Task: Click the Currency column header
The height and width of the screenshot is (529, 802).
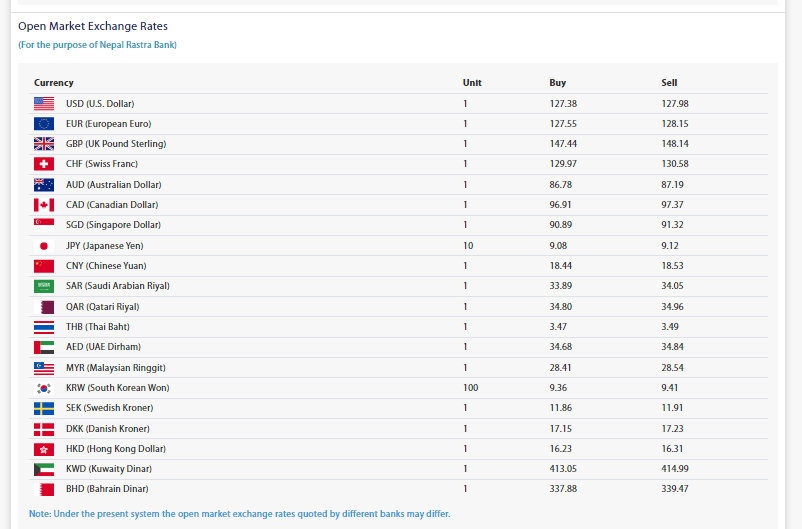Action: coord(54,83)
